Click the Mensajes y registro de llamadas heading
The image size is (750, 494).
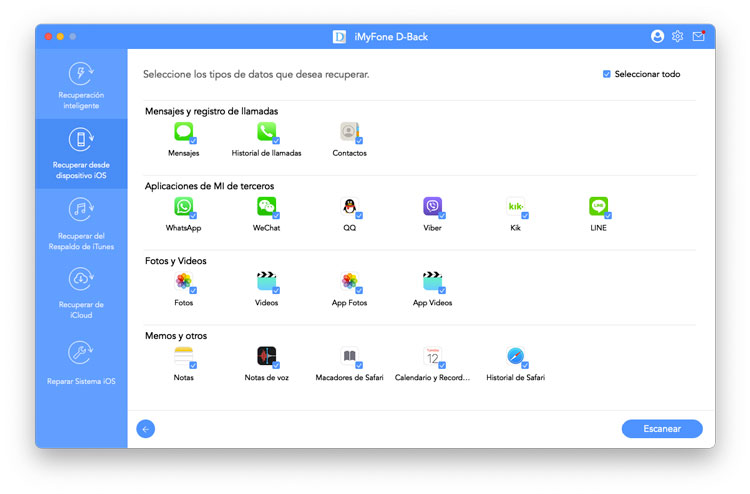point(211,111)
